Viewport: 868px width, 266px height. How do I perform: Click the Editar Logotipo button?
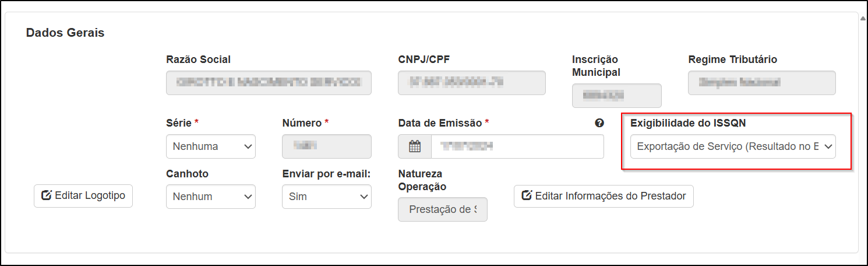click(83, 196)
